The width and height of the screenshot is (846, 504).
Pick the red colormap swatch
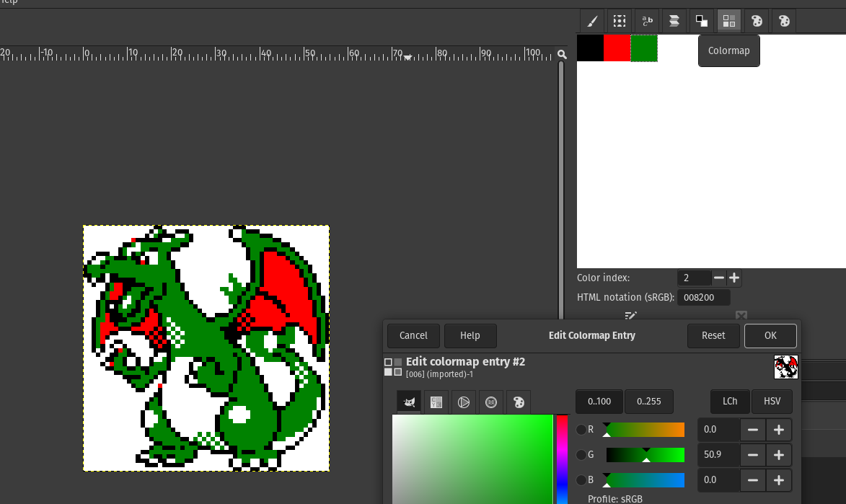point(617,48)
